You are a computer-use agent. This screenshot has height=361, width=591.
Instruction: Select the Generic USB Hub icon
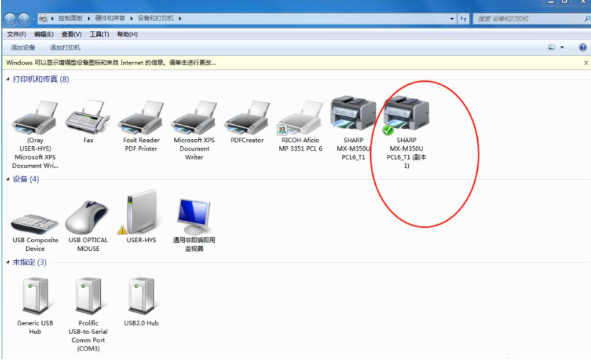[x=35, y=297]
